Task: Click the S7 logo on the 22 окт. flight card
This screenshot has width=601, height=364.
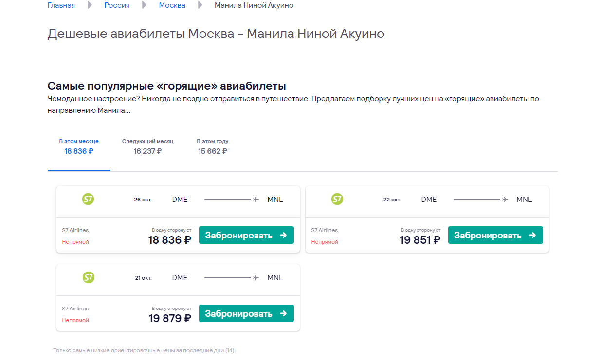Action: point(337,199)
